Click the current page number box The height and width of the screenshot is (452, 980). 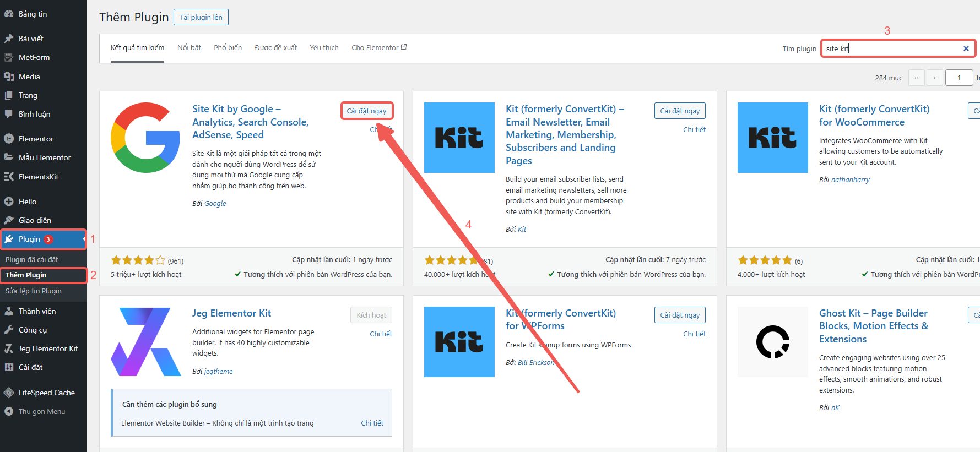coord(959,78)
